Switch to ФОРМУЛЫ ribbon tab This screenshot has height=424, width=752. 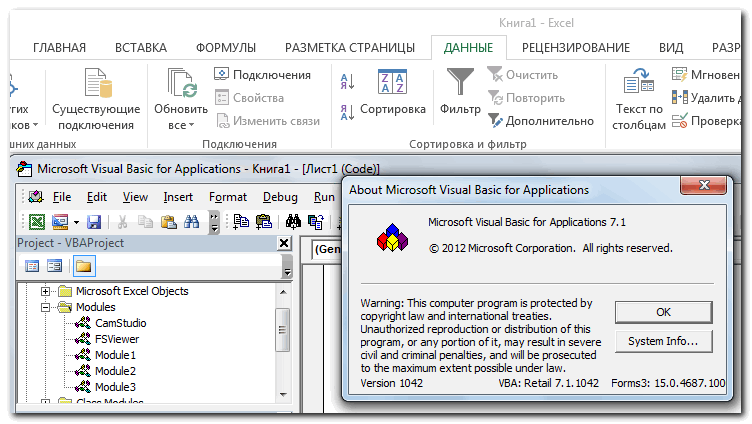226,48
